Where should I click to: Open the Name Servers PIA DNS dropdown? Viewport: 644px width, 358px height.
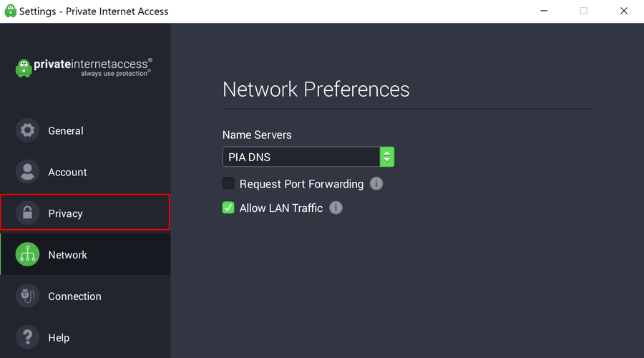301,157
